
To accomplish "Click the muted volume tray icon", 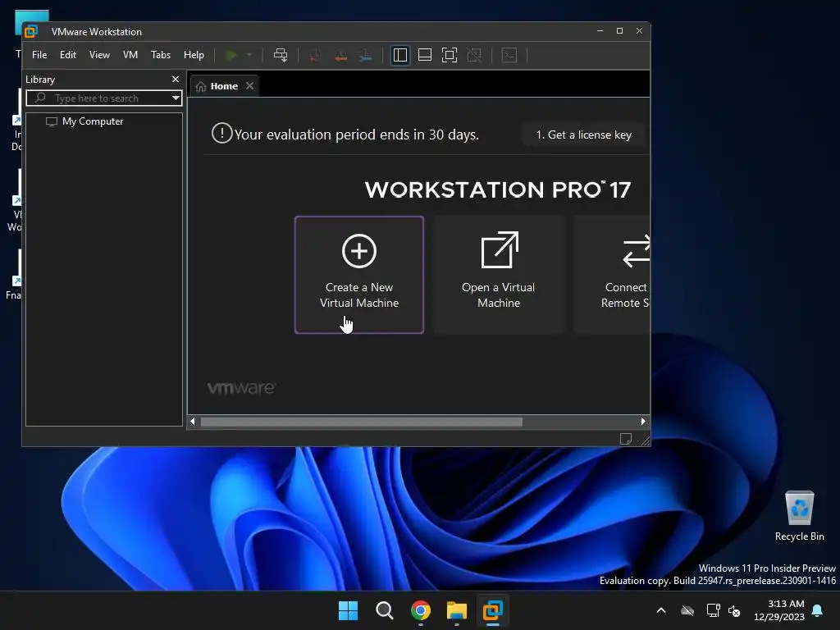I will (x=734, y=610).
